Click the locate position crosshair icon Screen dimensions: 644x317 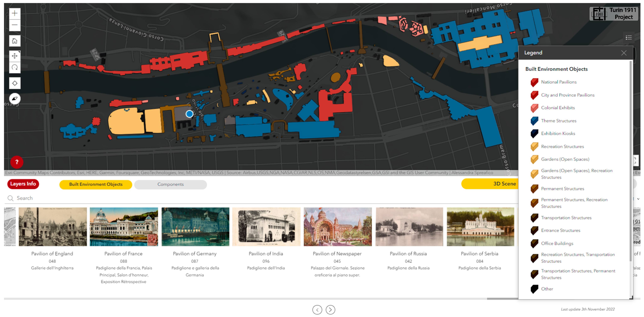(14, 83)
